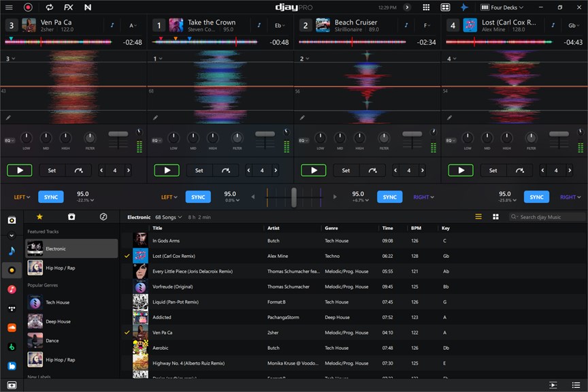
Task: Select the In Gods Arms track row
Action: [353, 241]
